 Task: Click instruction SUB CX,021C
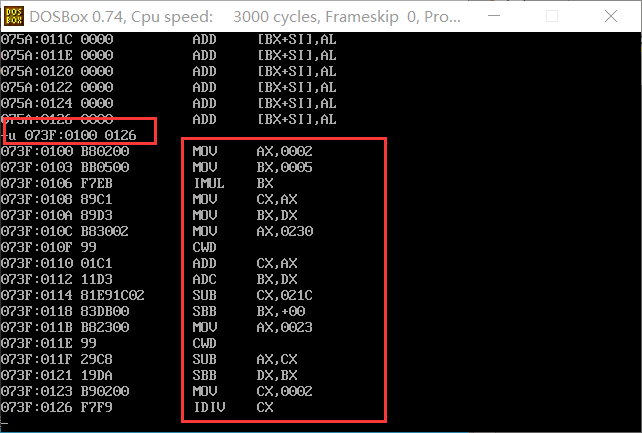point(252,295)
